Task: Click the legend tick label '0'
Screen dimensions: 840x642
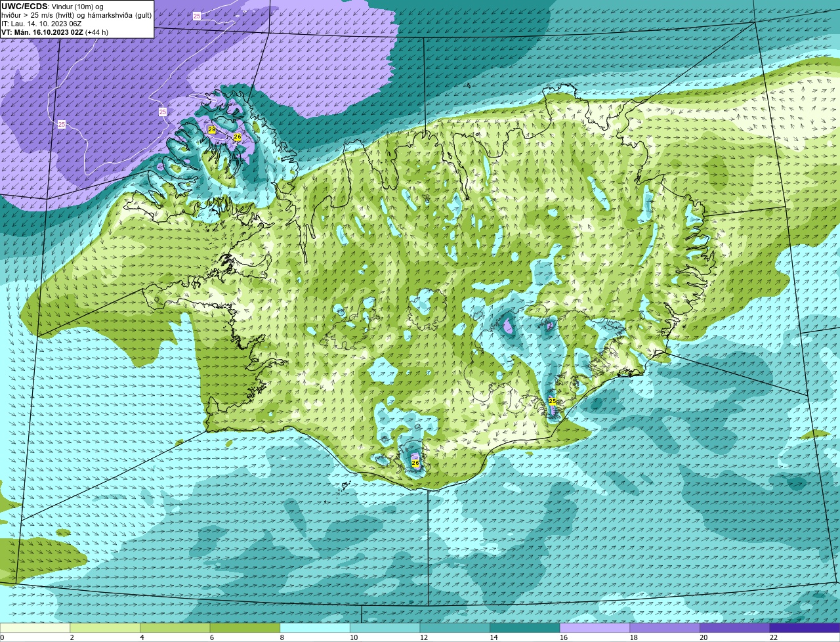Action: coord(2,637)
